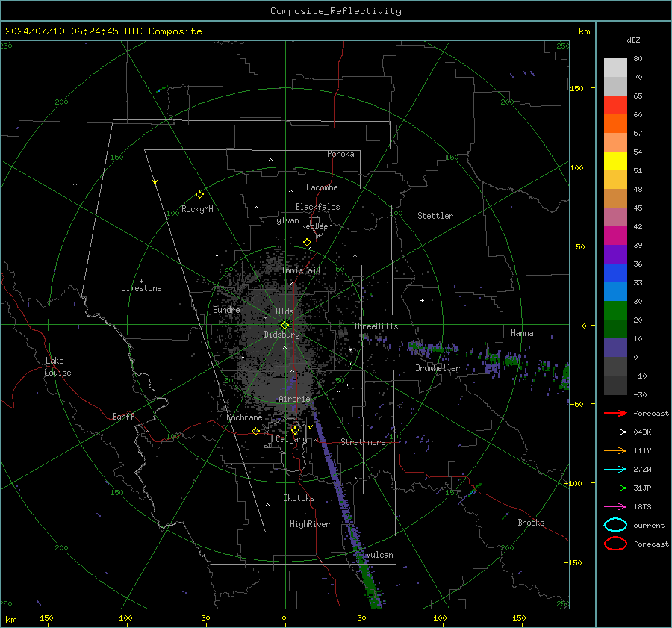Click the Stettler label
The image size is (672, 628).
coord(435,216)
